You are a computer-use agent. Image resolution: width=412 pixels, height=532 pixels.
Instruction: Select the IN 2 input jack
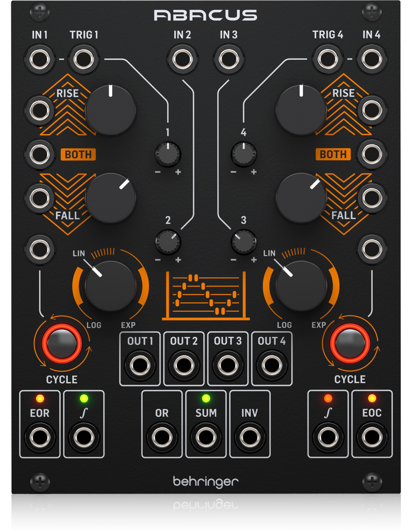pos(182,59)
